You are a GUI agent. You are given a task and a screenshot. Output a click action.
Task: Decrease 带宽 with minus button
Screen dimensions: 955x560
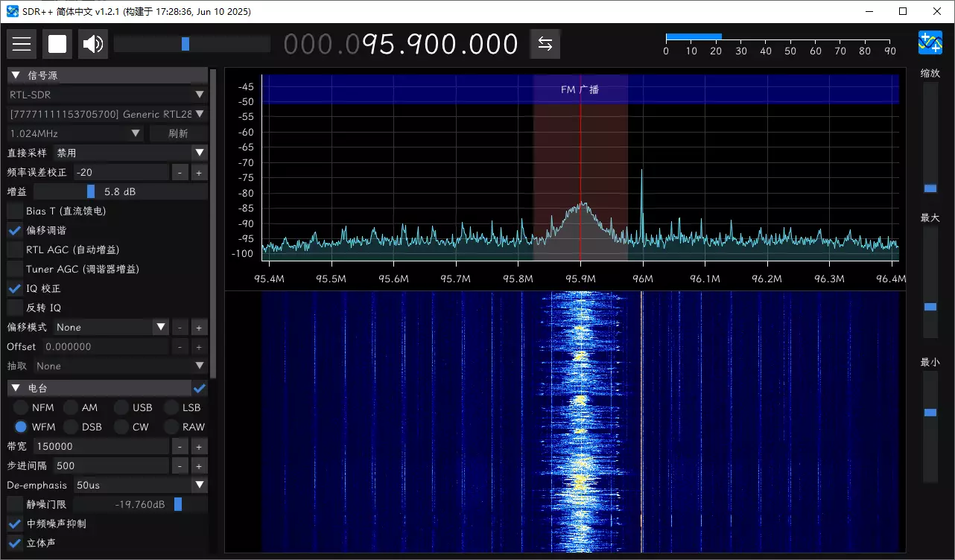pos(180,446)
